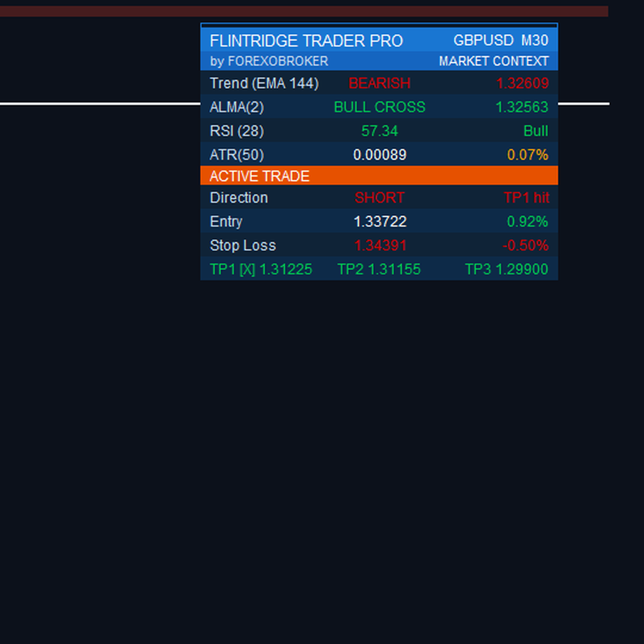Viewport: 644px width, 644px height.
Task: Click the profit percent 0.92%
Action: (x=527, y=222)
